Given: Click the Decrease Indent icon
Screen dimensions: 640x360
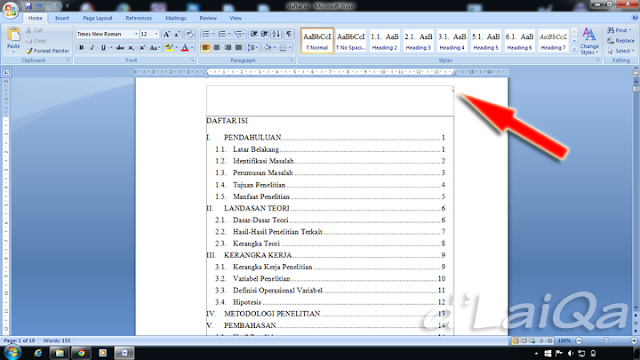Looking at the screenshot, I should pos(253,34).
